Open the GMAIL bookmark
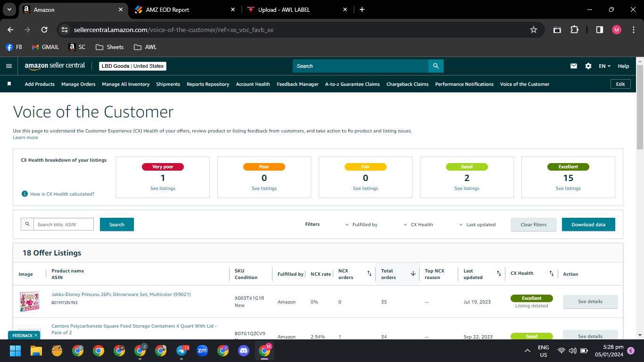The width and height of the screenshot is (644, 362). click(45, 47)
